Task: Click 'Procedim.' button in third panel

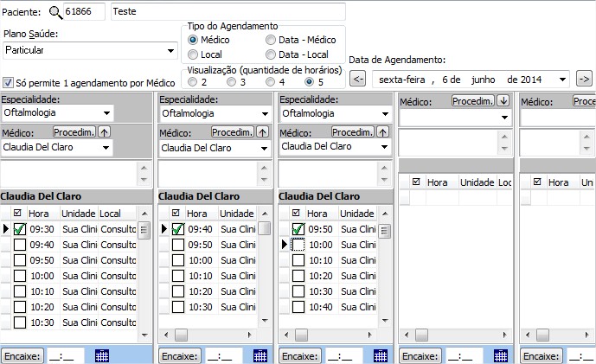Action: pyautogui.click(x=352, y=131)
